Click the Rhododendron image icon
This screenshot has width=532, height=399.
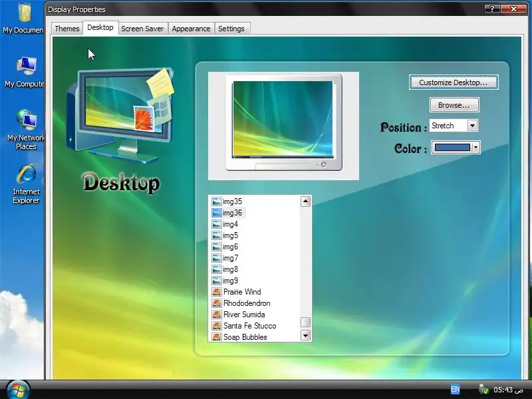point(217,303)
